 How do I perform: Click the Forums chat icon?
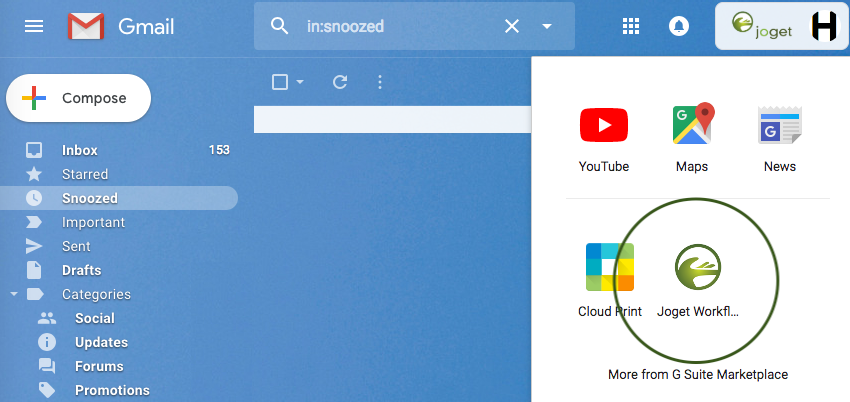(x=47, y=366)
